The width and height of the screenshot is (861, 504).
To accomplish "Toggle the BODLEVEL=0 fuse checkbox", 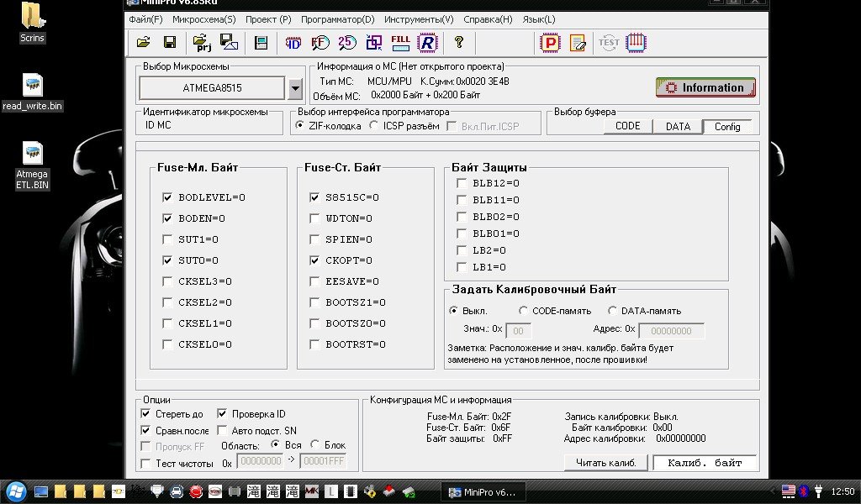I will point(168,197).
